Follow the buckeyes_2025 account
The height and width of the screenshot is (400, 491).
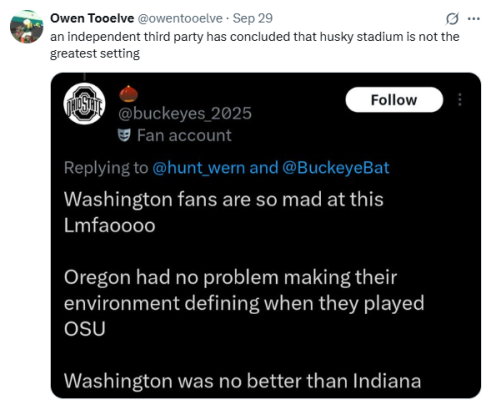point(394,100)
